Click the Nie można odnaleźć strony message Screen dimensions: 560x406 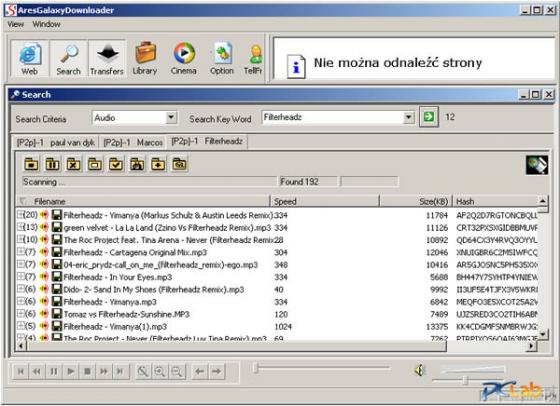click(x=398, y=63)
